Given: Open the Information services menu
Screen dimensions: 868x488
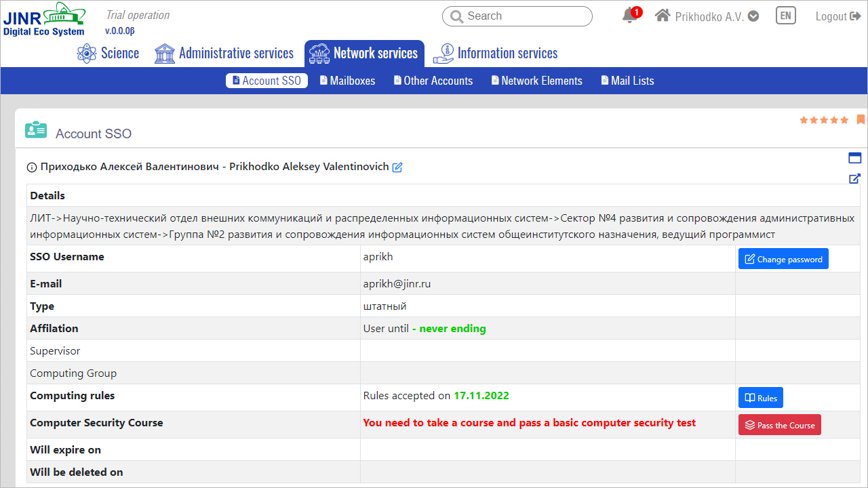Looking at the screenshot, I should [x=496, y=54].
